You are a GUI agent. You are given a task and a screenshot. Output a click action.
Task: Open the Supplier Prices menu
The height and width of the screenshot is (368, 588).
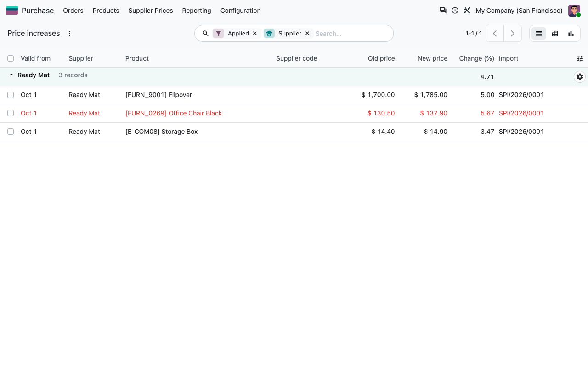coord(151,11)
